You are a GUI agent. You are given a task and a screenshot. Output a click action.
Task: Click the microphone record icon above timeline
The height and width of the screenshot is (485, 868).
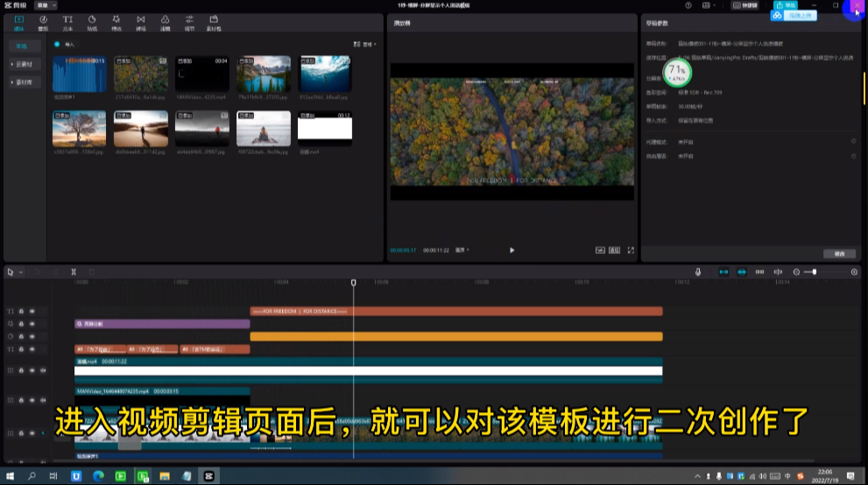pos(698,271)
